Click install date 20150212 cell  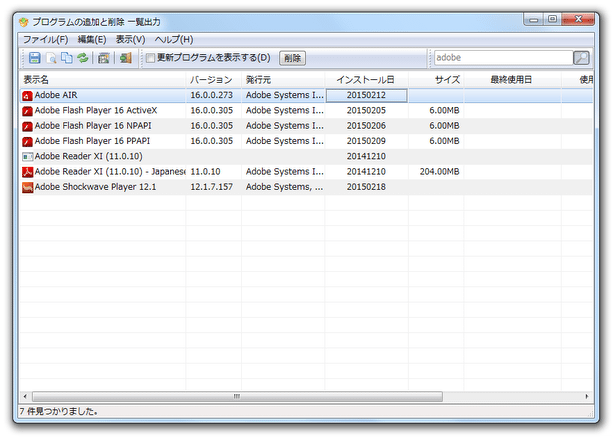(366, 95)
